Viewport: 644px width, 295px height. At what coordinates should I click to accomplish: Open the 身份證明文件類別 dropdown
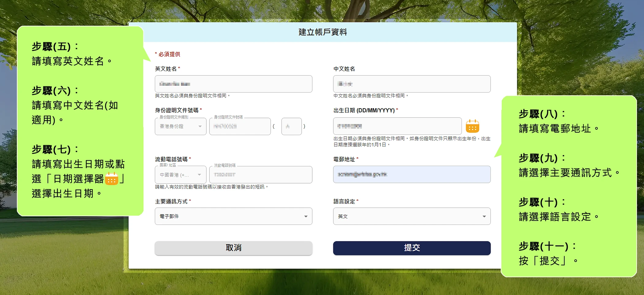click(181, 126)
